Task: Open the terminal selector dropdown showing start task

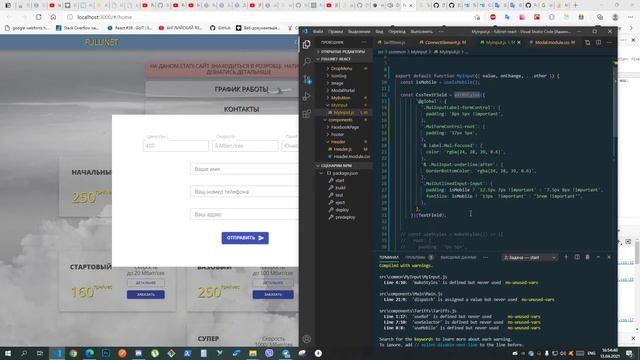Action: (x=529, y=258)
